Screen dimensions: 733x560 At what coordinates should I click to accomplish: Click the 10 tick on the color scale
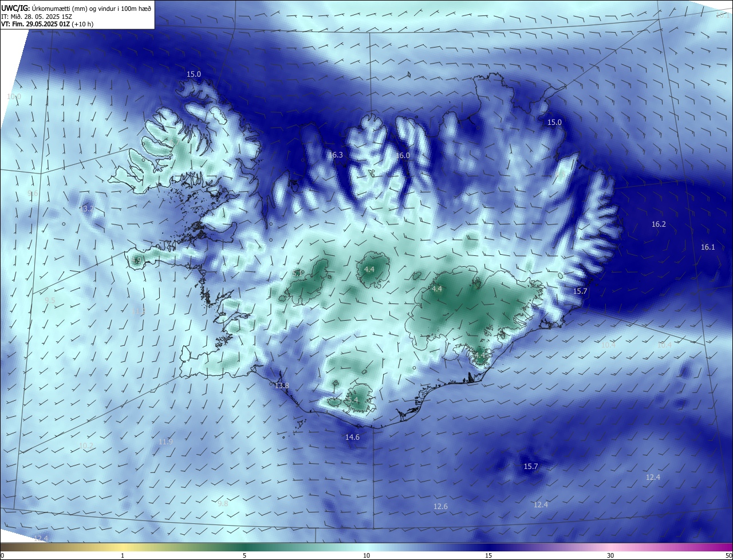click(x=366, y=555)
